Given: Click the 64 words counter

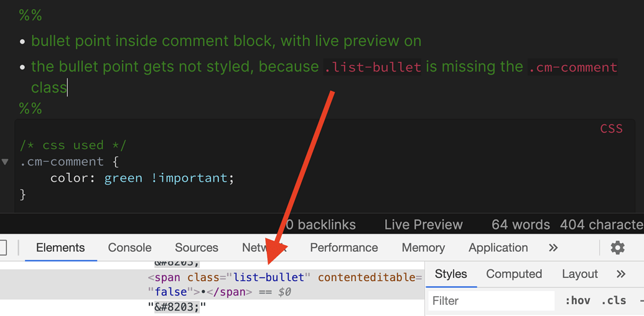Looking at the screenshot, I should pyautogui.click(x=520, y=225).
